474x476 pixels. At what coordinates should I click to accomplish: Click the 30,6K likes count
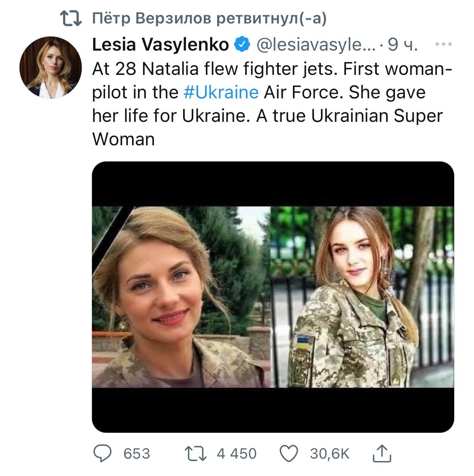click(x=329, y=453)
